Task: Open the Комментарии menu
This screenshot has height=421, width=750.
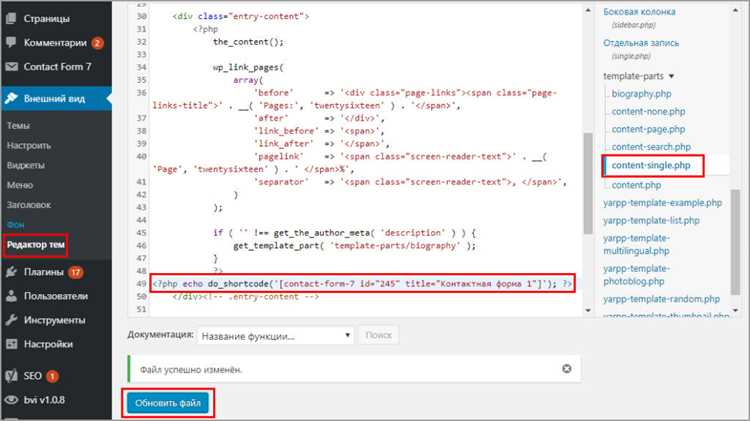Action: [x=56, y=43]
